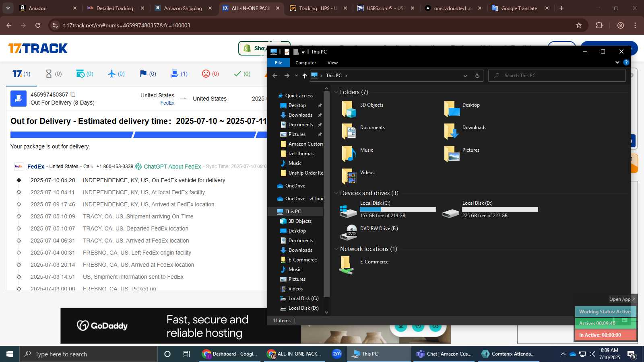Viewport: 644px width, 362px height.
Task: Open recent locations dropdown arrow
Action: click(x=296, y=76)
